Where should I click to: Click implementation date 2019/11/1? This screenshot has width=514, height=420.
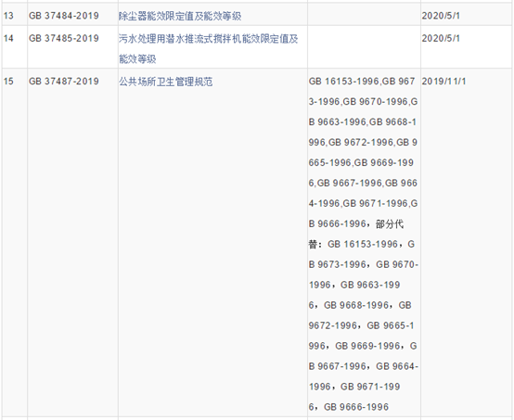click(443, 82)
